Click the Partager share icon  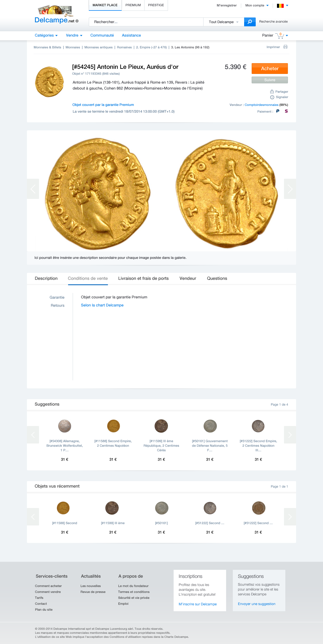(272, 92)
